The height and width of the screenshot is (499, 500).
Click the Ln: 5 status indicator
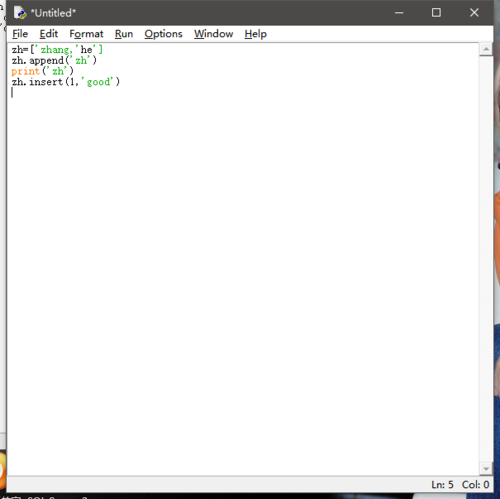point(442,485)
